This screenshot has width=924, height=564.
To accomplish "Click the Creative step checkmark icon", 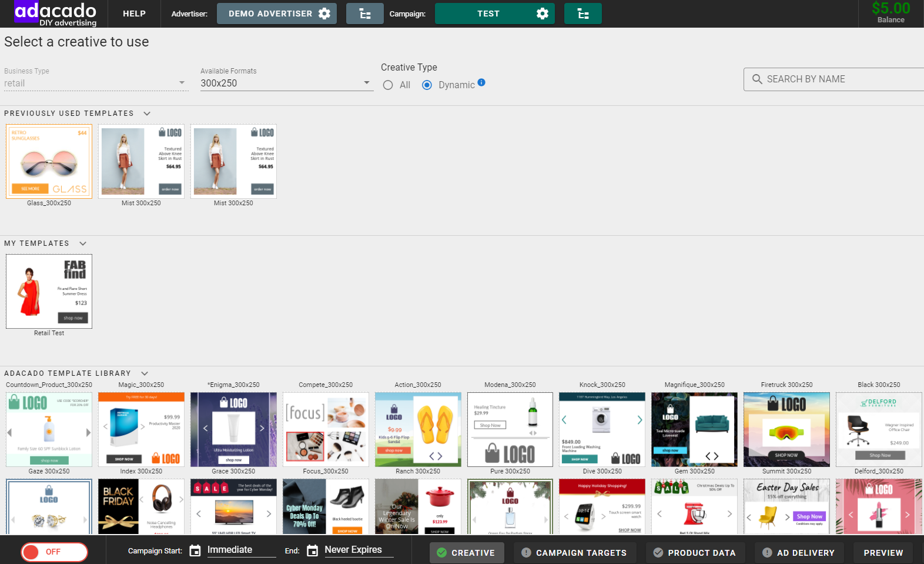I will coord(441,553).
